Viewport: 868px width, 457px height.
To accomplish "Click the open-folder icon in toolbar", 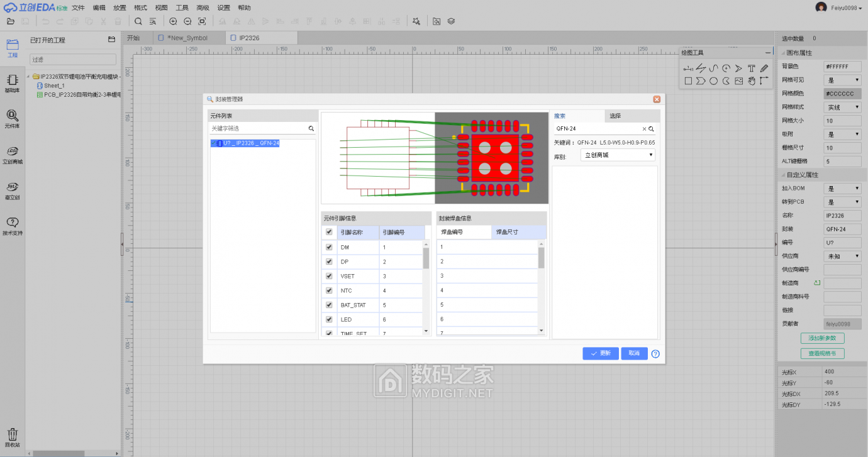I will (10, 21).
